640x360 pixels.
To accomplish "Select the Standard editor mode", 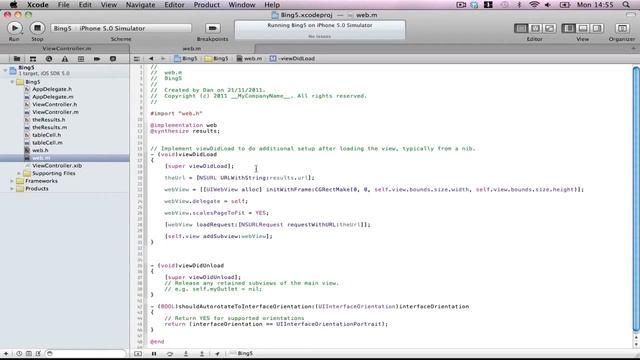I will (x=521, y=28).
